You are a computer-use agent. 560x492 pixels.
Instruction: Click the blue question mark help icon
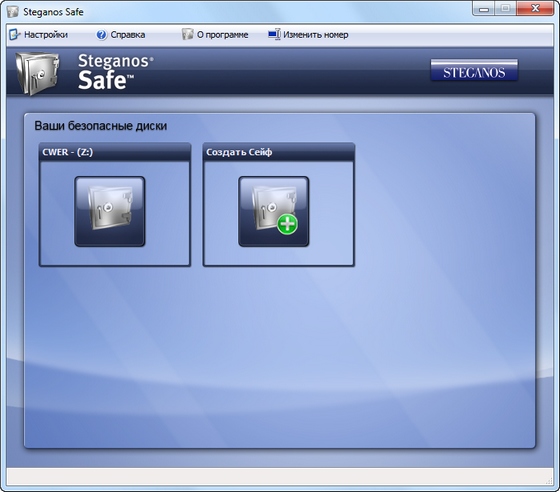point(101,35)
